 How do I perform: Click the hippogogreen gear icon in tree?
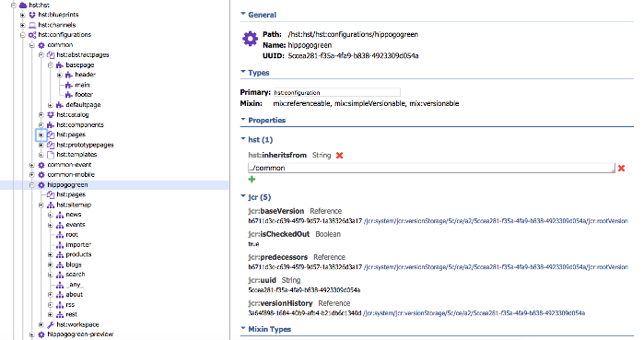tap(41, 185)
